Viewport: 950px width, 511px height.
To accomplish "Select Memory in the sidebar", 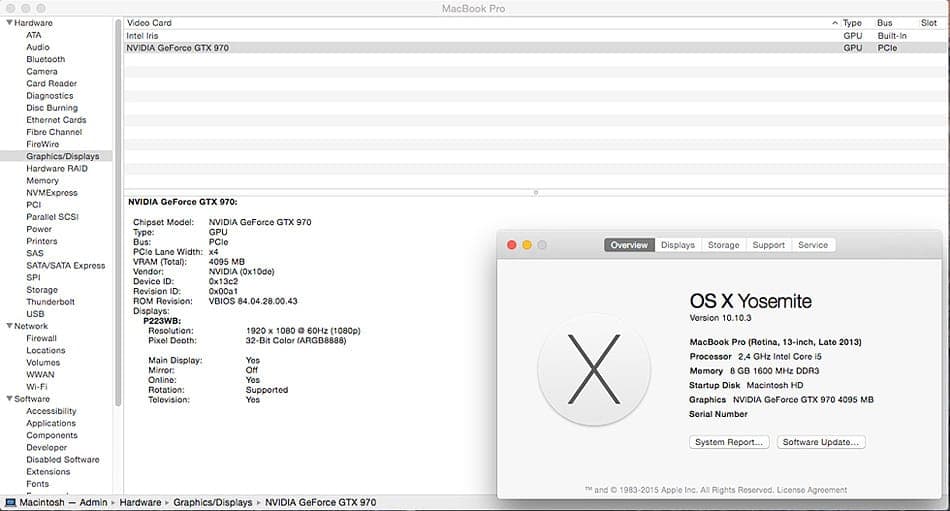I will 42,180.
